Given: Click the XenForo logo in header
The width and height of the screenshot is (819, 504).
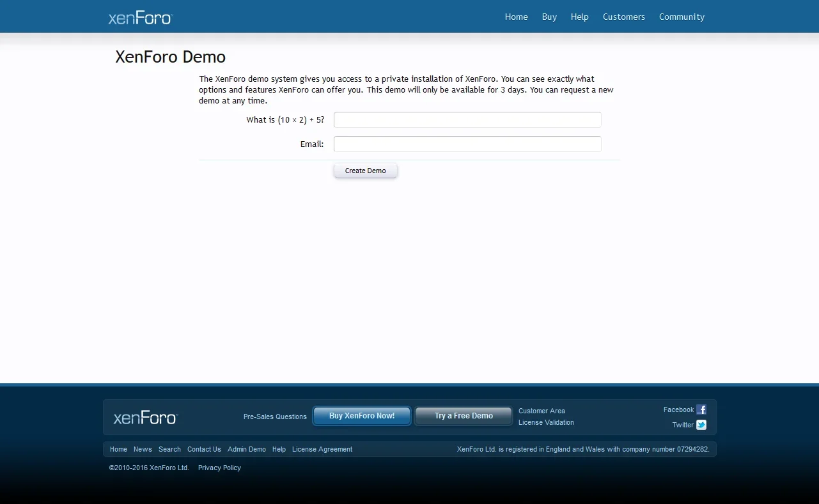Looking at the screenshot, I should tap(141, 17).
